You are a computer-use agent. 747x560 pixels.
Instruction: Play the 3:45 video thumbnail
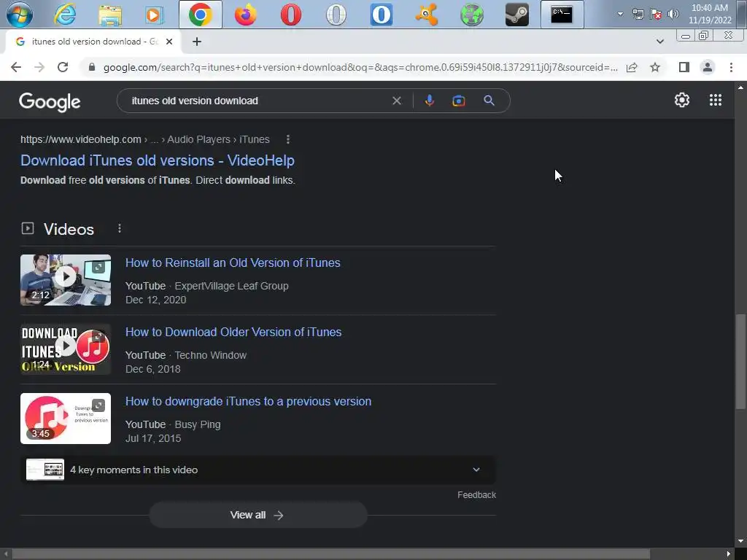(x=66, y=419)
